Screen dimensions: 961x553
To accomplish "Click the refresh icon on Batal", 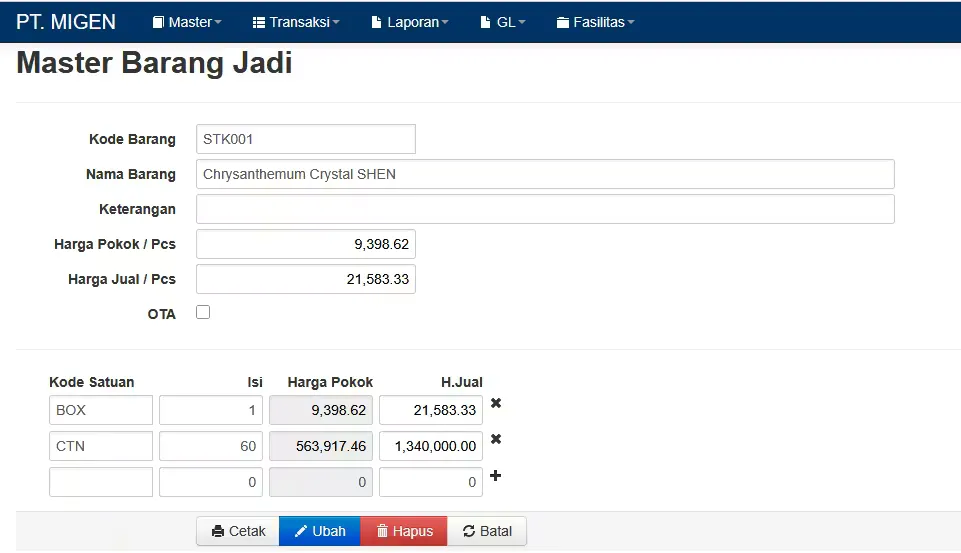I will (469, 531).
